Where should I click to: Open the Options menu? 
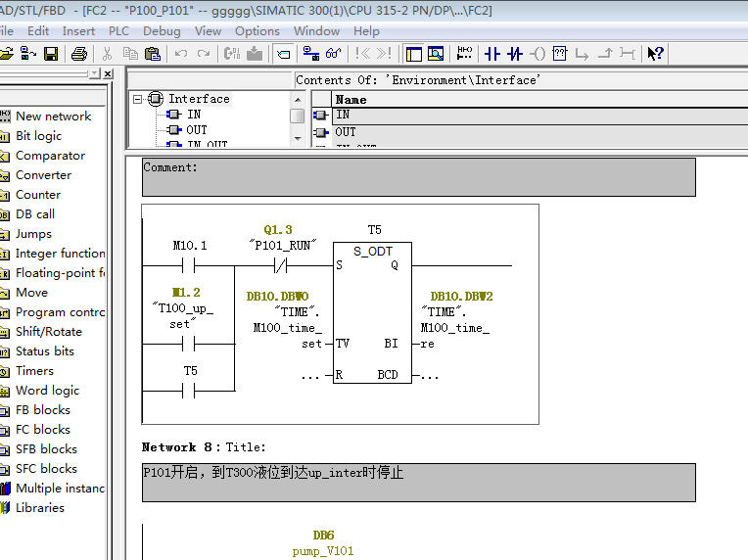coord(257,31)
